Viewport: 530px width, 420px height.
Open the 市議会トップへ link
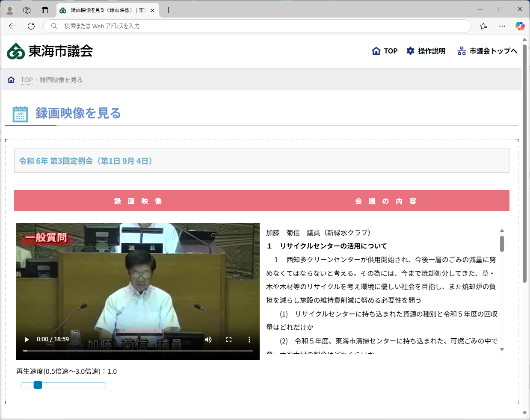tap(487, 51)
